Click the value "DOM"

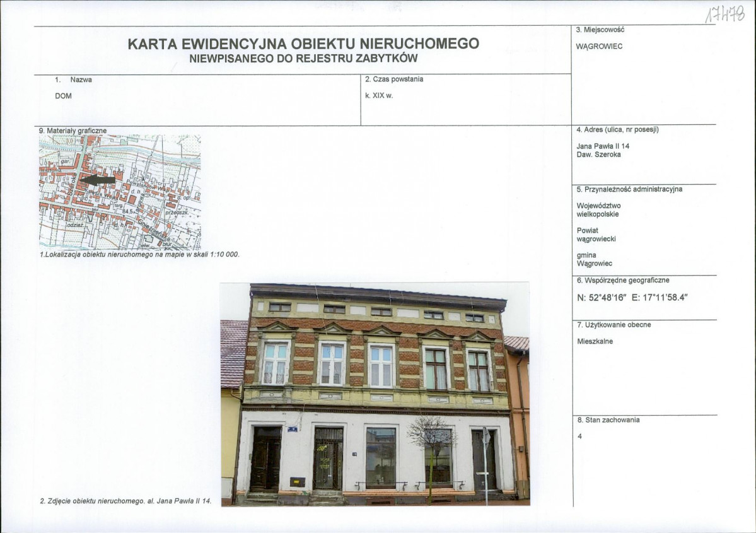[63, 96]
